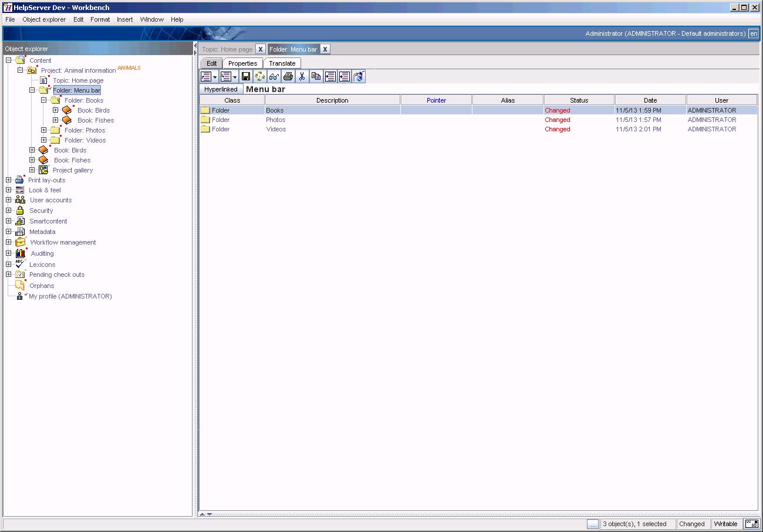Close the Folder: Menu bar tab
Viewport: 763px width, 532px height.
pos(325,49)
